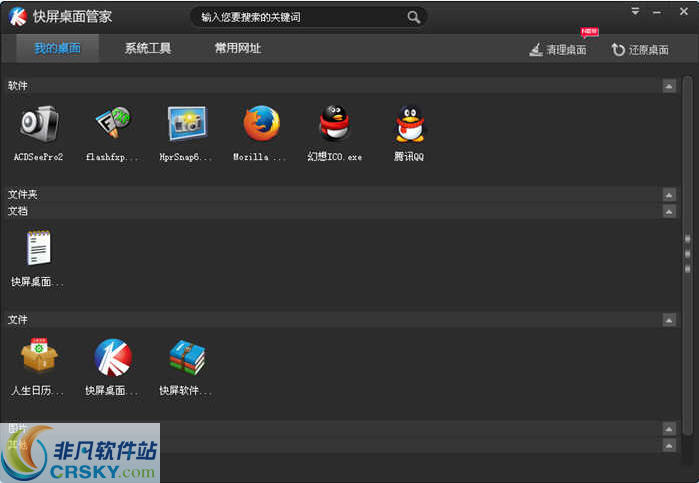This screenshot has width=699, height=483.
Task: Launch the 腾讯QQ icon
Action: (410, 124)
